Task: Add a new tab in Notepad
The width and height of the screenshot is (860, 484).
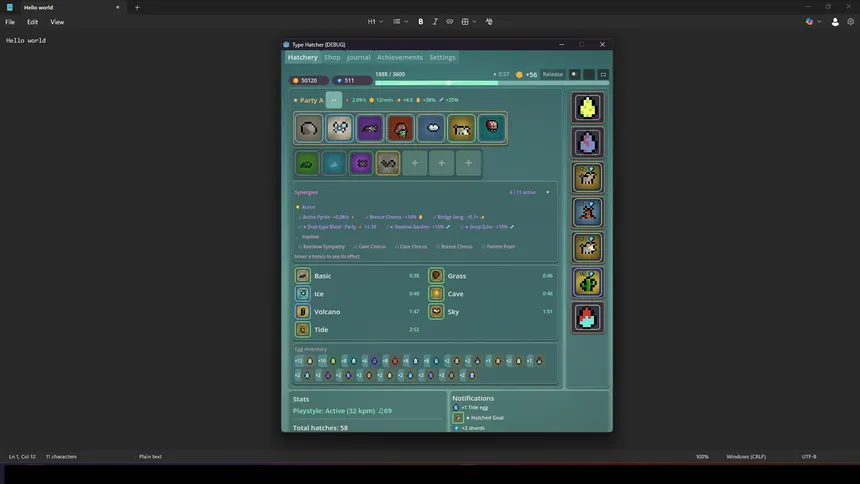Action: 137,8
